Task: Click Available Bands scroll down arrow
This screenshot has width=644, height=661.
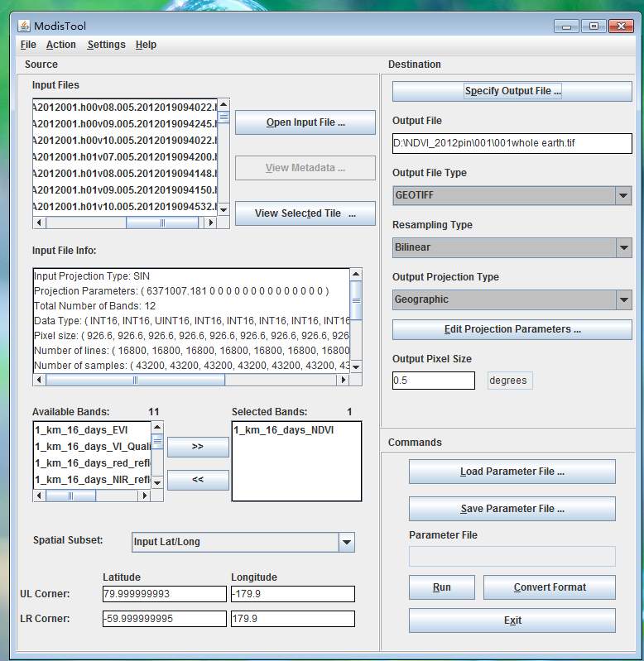Action: pyautogui.click(x=157, y=483)
